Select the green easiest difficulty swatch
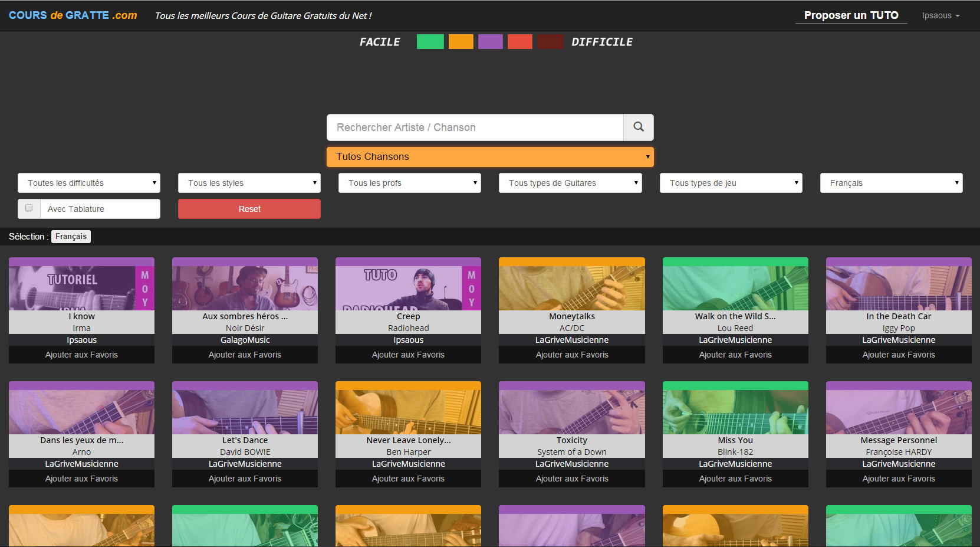 tap(430, 42)
